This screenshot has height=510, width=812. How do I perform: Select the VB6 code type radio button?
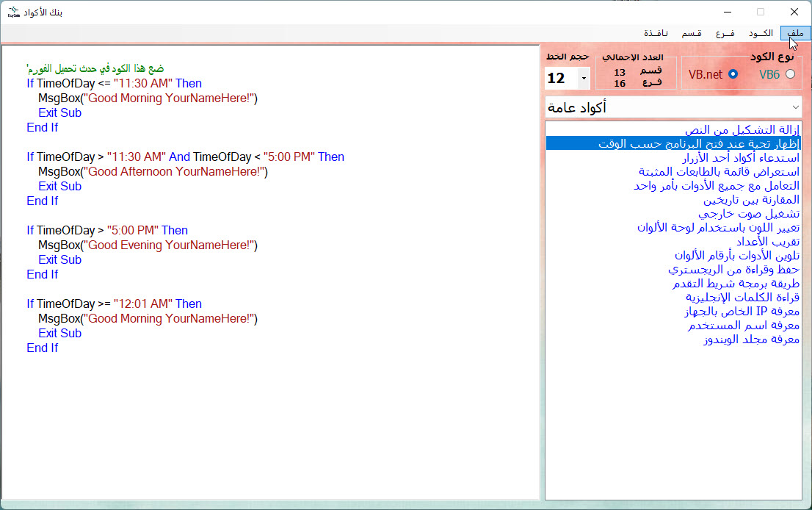coord(790,74)
